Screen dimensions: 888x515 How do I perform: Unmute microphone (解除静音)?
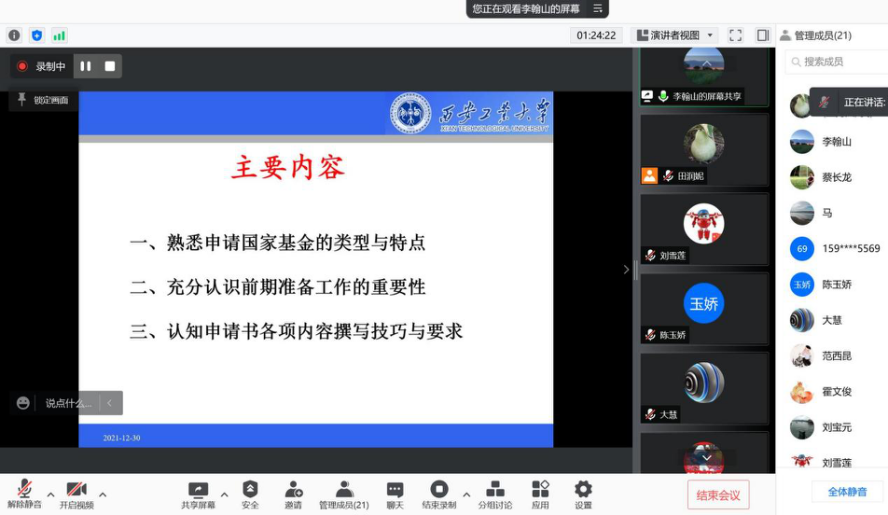pyautogui.click(x=24, y=493)
